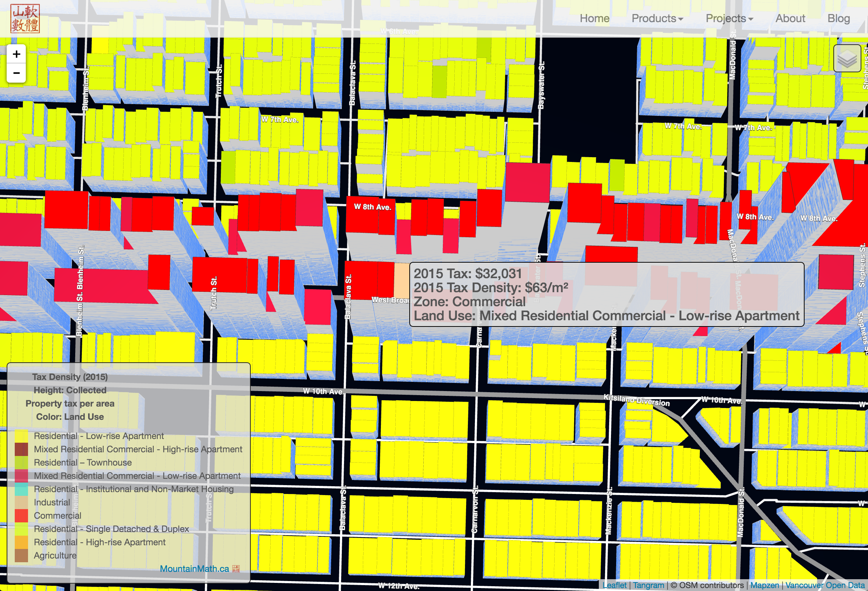Click the Industrial tan legend swatch
Screen dimensions: 868x591
(21, 502)
